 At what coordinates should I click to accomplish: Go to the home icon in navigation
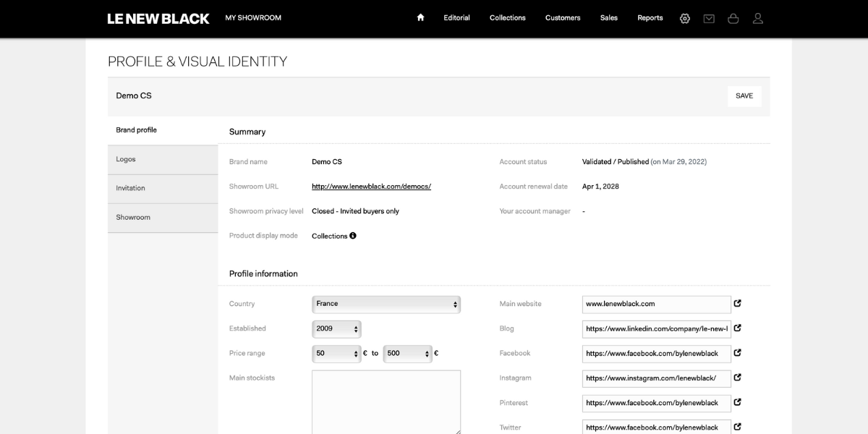tap(420, 17)
